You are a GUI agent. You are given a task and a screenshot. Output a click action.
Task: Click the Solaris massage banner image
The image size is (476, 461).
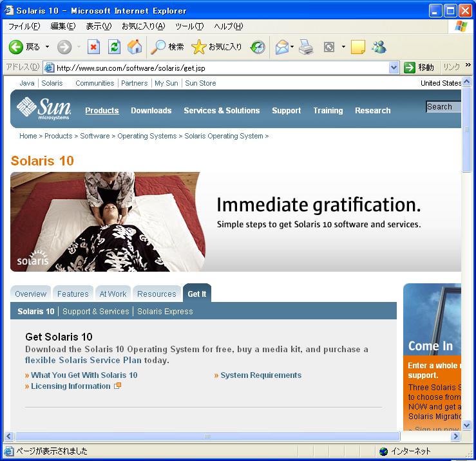pos(108,222)
